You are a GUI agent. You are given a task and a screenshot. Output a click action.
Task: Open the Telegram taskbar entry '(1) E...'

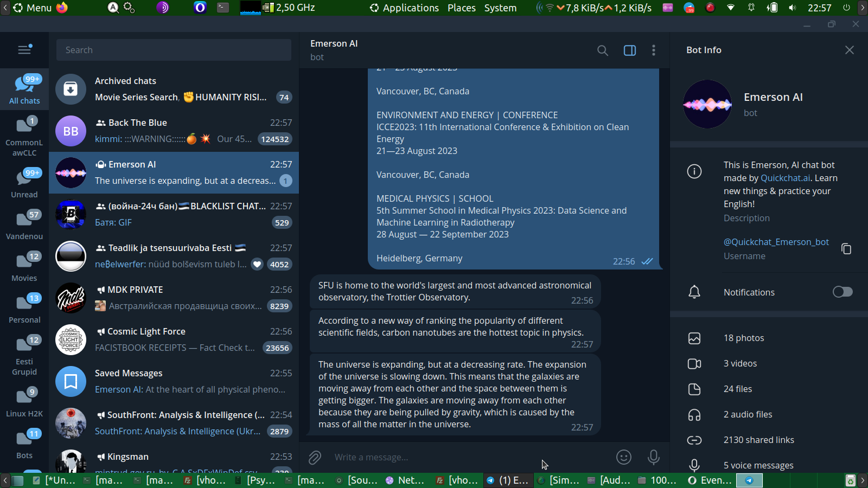(507, 480)
